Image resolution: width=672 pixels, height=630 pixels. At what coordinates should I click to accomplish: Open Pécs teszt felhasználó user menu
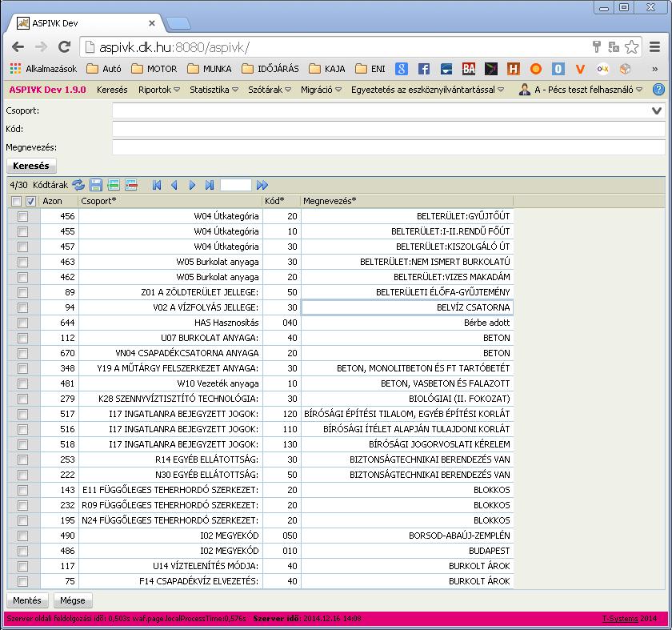click(x=581, y=90)
